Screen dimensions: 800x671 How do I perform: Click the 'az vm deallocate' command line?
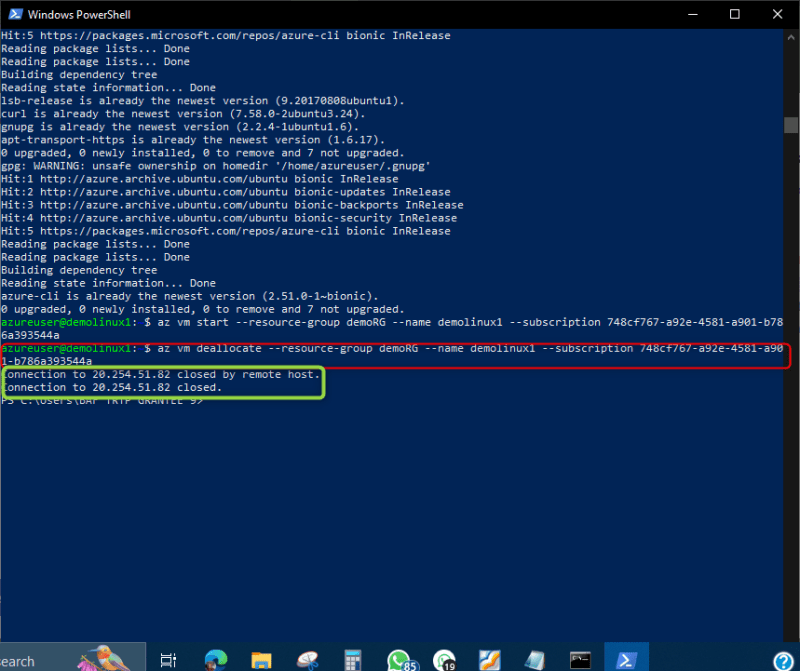[x=392, y=355]
